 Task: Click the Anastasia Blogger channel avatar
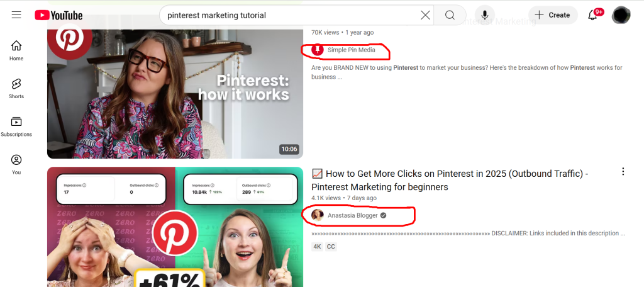click(318, 215)
